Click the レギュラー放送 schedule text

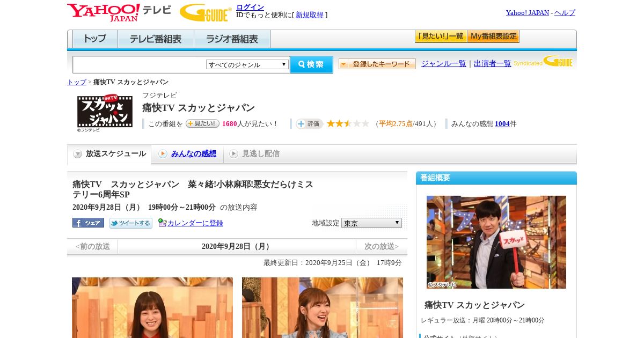coord(482,320)
